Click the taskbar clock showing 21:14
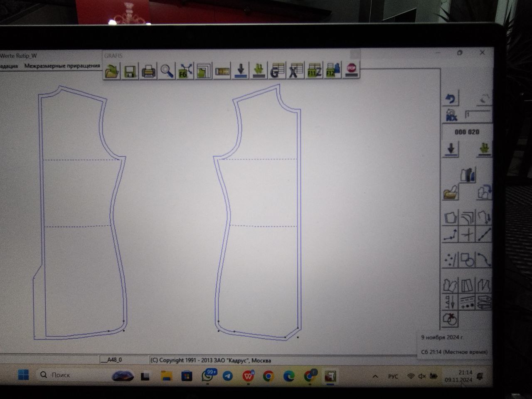The height and width of the screenshot is (399, 532). [459, 376]
